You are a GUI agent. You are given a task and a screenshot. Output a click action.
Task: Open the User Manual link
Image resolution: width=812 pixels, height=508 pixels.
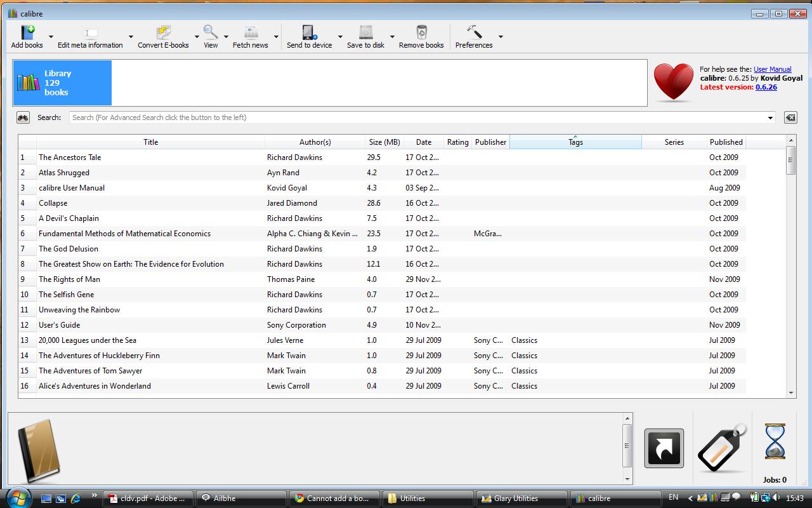[x=772, y=69]
